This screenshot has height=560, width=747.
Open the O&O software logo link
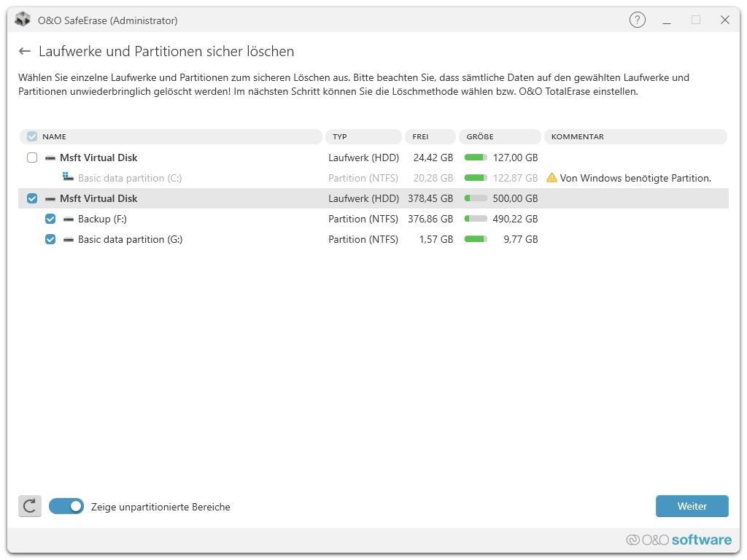[x=678, y=540]
